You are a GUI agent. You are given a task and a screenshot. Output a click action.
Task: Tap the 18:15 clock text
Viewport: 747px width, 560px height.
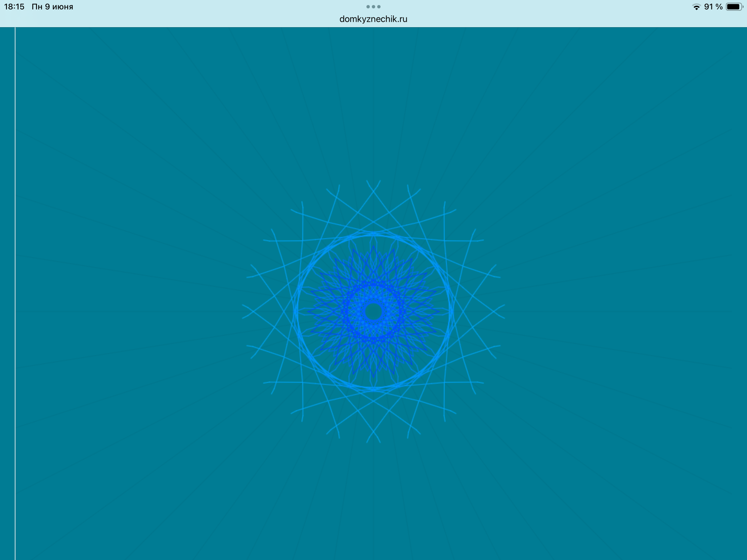(14, 7)
